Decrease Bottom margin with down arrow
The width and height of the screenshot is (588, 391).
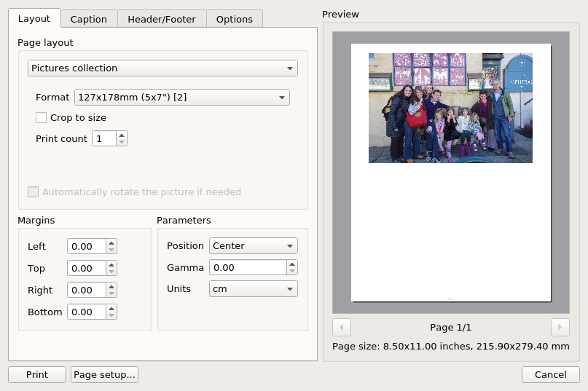(x=111, y=315)
